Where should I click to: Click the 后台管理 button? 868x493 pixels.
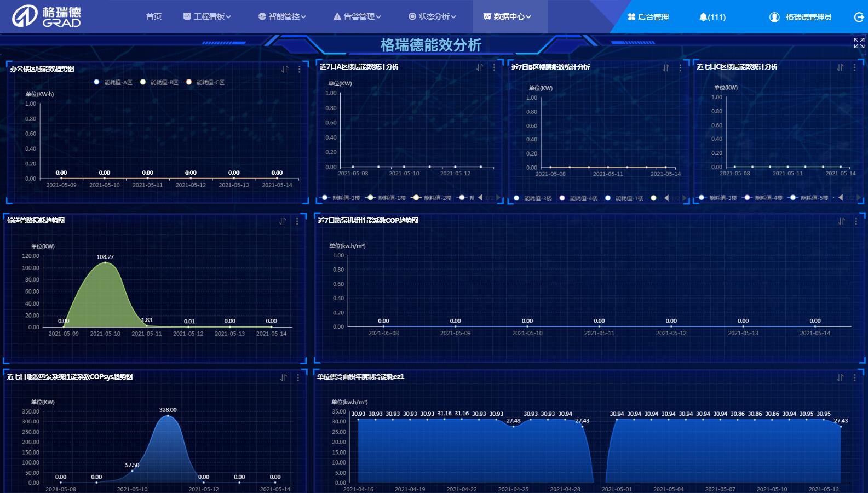click(x=648, y=17)
